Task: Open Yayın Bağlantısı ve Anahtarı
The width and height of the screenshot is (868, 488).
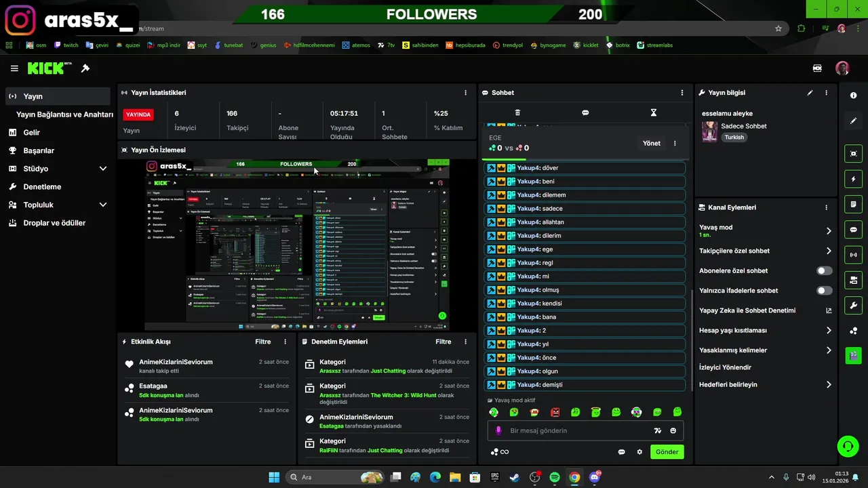Action: (64, 115)
